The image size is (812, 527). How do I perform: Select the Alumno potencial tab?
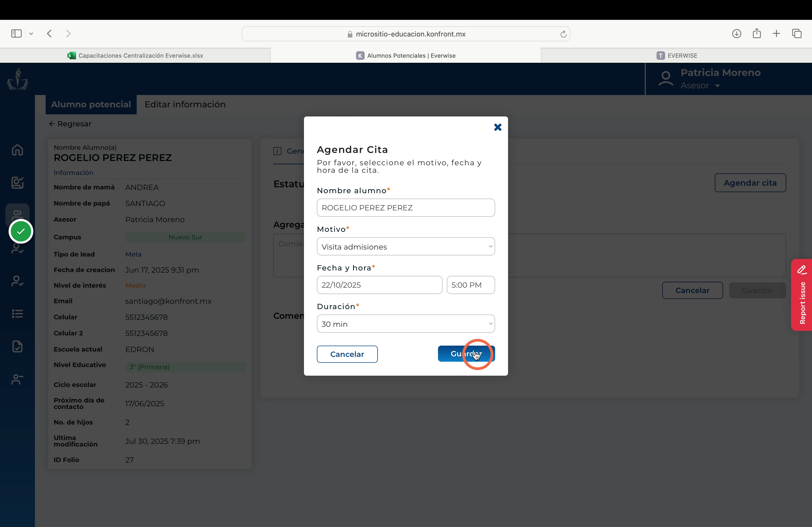[x=91, y=105]
